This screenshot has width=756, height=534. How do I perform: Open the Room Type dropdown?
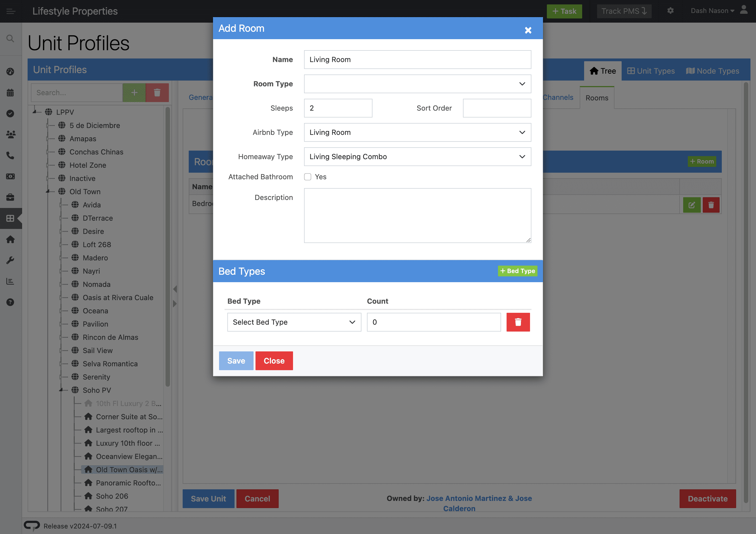417,84
